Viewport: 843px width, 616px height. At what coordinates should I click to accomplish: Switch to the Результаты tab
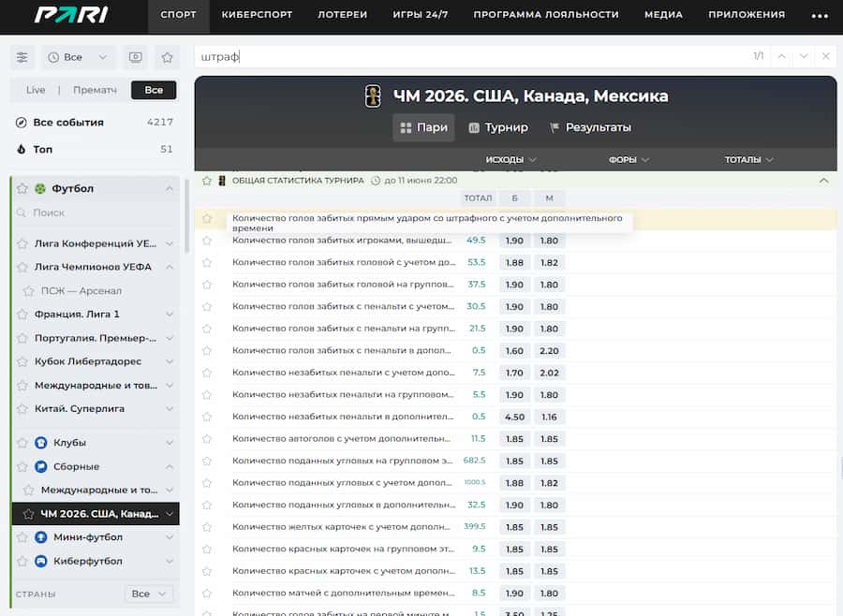tap(590, 127)
